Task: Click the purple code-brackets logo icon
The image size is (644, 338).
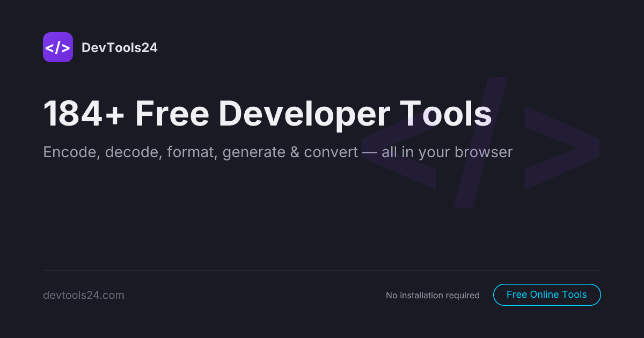Action: coord(58,47)
